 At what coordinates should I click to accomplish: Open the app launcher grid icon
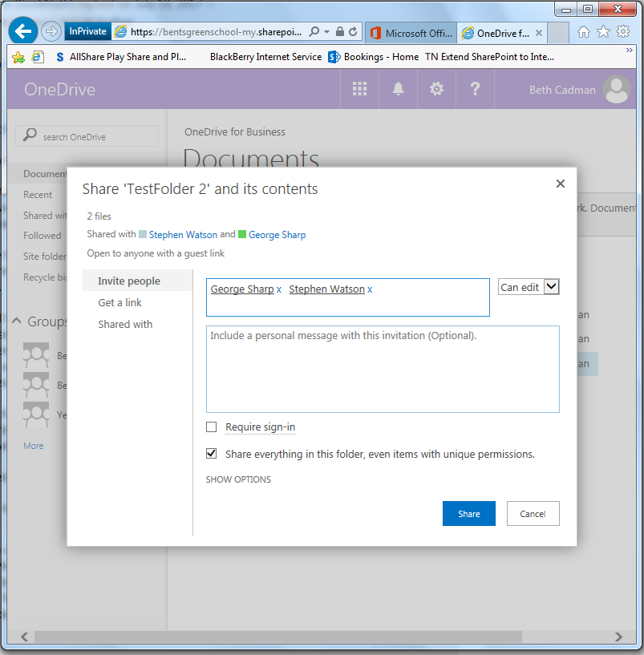359,89
